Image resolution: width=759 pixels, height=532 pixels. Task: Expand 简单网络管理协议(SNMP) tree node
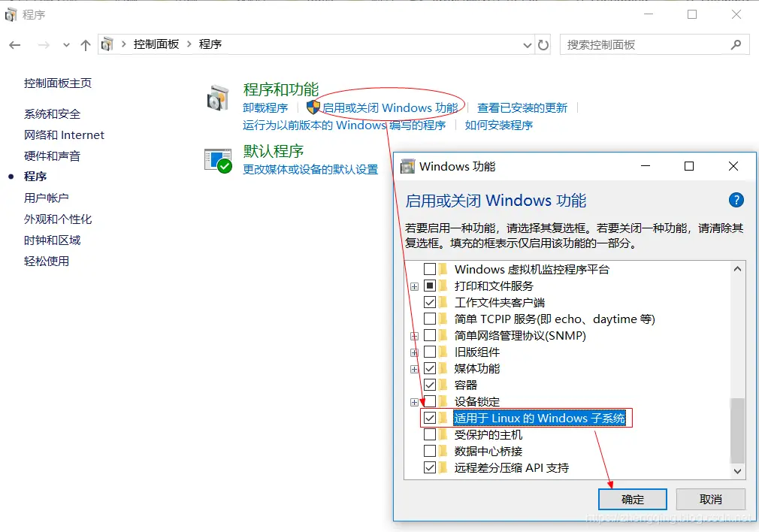point(414,336)
